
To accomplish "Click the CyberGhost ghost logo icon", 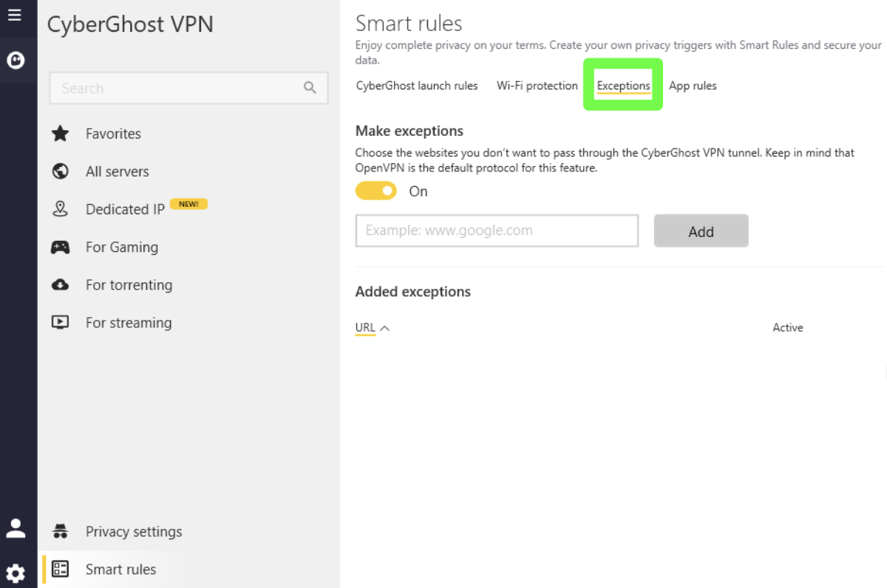I will click(x=16, y=60).
